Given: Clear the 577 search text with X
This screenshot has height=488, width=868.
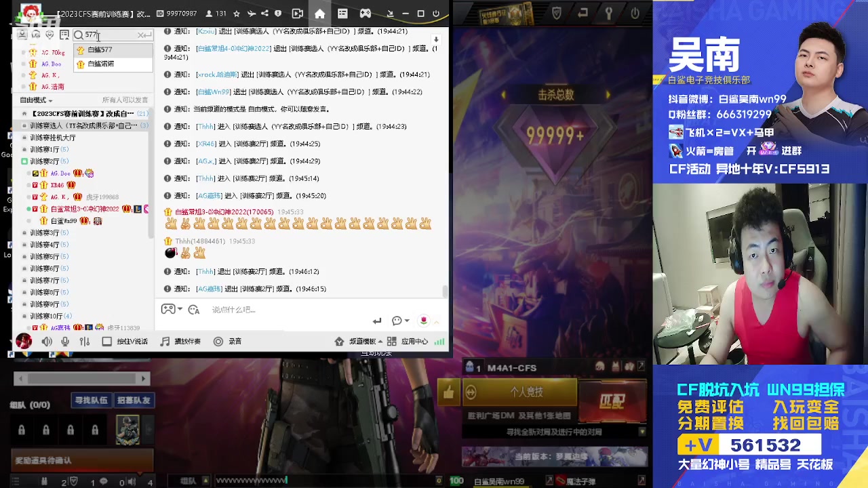Looking at the screenshot, I should click(x=141, y=35).
